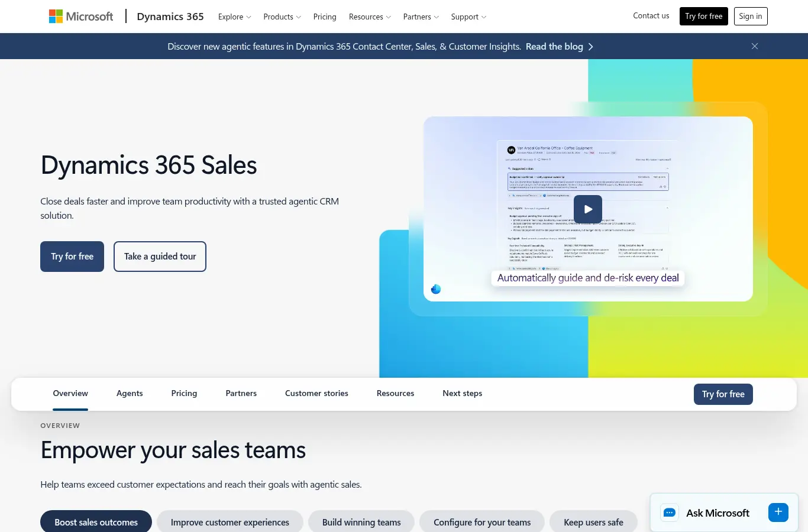Screen dimensions: 808x532
Task: Click the Ask Microsoft label
Action: pyautogui.click(x=717, y=513)
